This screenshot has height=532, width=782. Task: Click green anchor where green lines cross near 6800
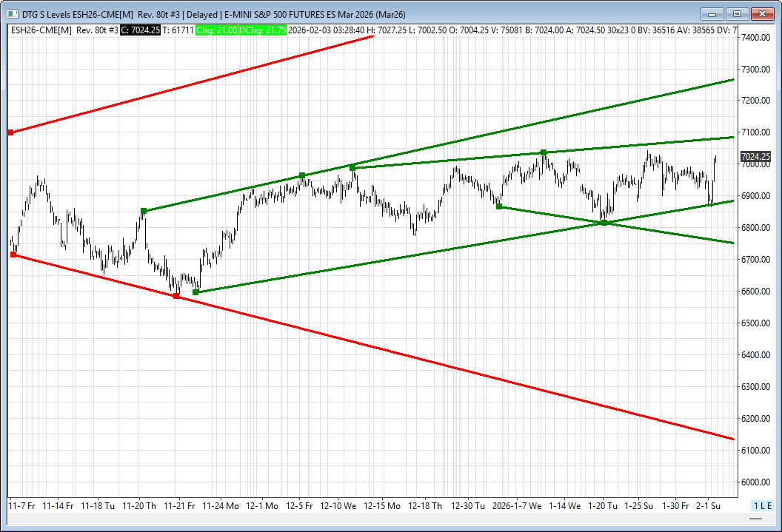pos(604,223)
